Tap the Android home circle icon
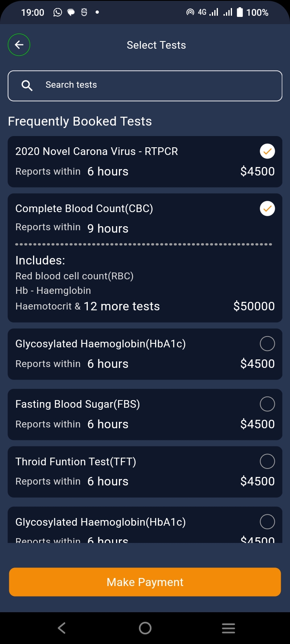 coord(145,628)
